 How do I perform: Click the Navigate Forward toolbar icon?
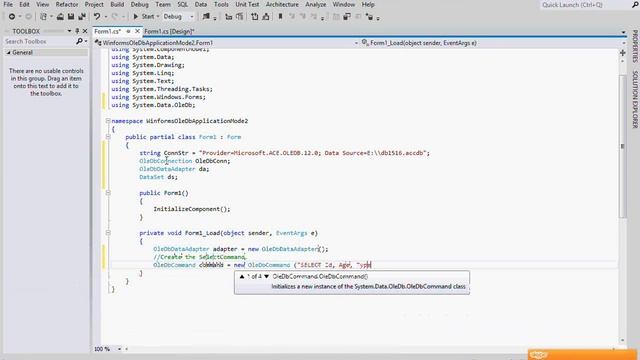pos(28,17)
